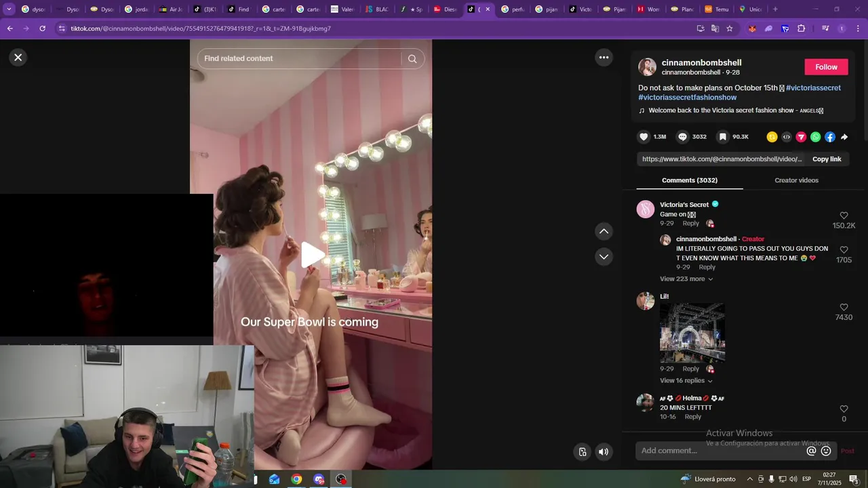
Task: Like cinnamonbombshell's creator reply
Action: 844,249
